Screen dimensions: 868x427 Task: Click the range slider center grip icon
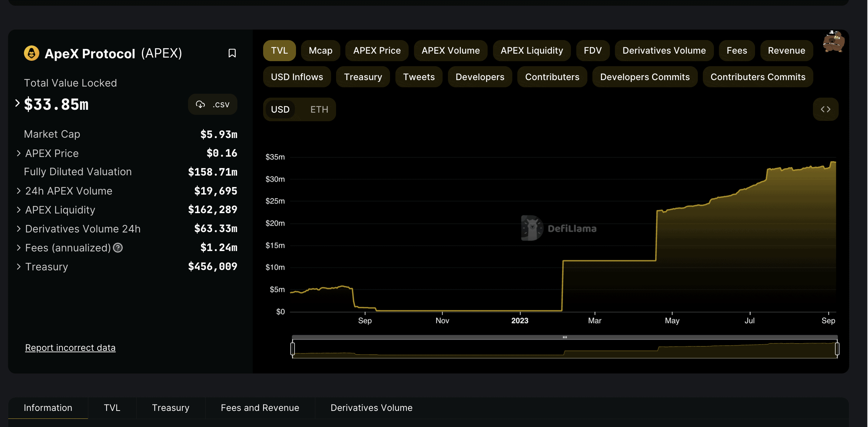(565, 337)
